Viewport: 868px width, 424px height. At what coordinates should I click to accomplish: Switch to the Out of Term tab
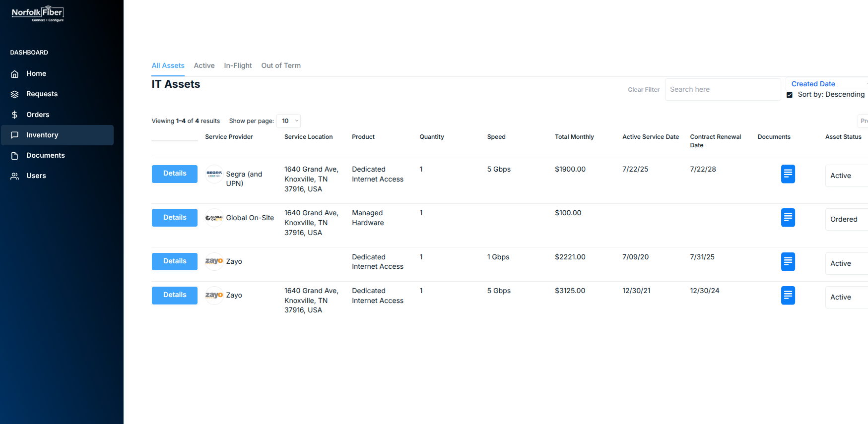point(281,65)
